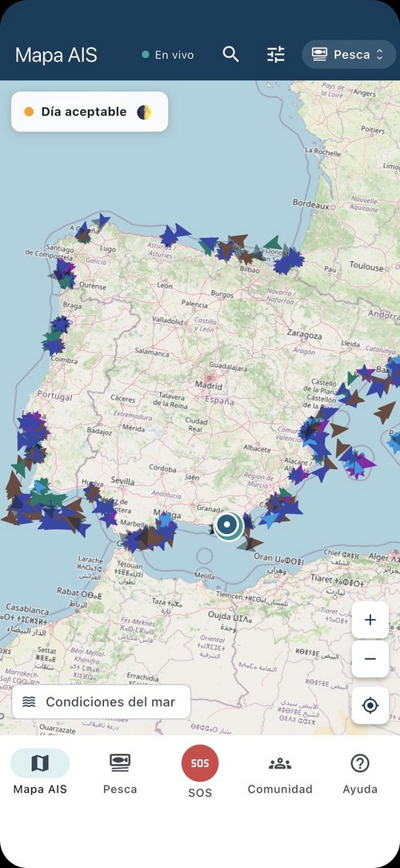Zoom out with the minus button
The width and height of the screenshot is (400, 868).
point(370,659)
